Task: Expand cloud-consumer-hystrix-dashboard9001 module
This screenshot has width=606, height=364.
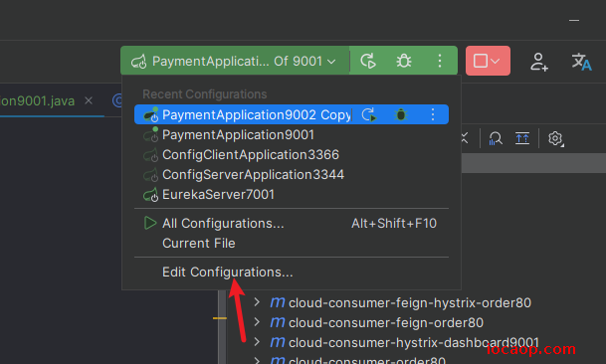Action: (257, 341)
